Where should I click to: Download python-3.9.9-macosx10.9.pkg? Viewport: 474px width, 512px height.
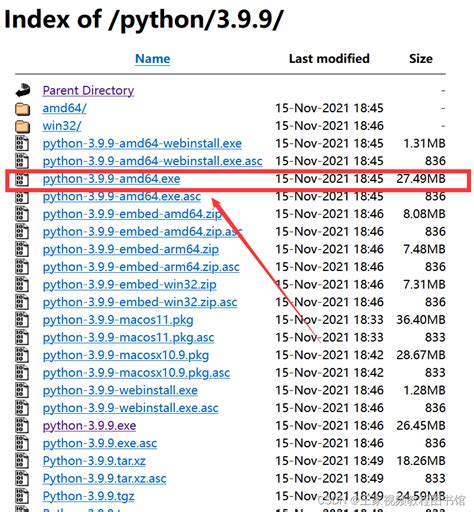tap(126, 355)
